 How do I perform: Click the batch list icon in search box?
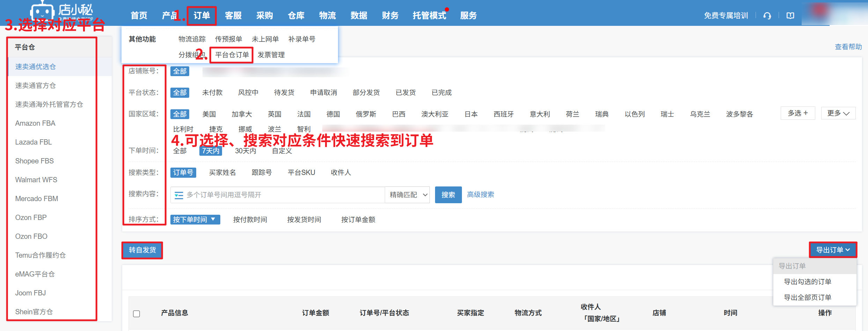(179, 195)
